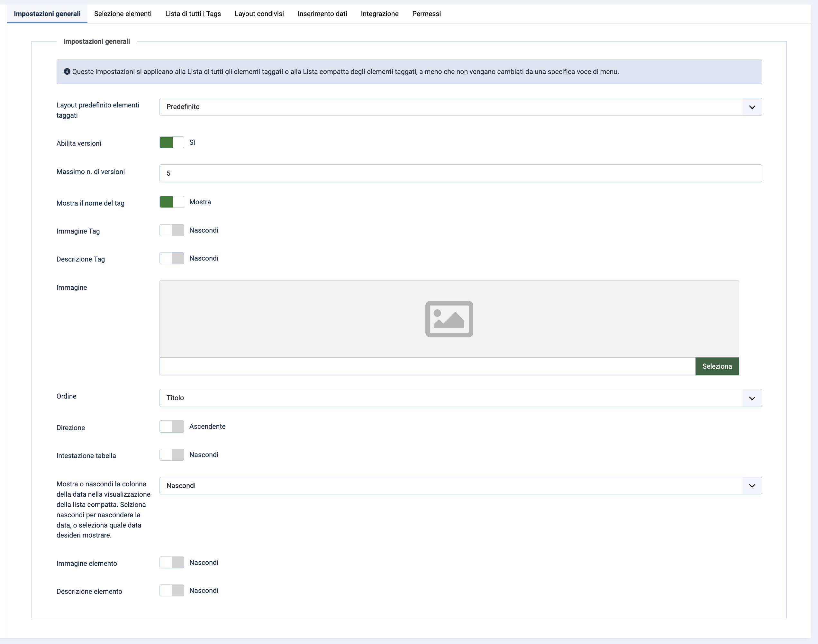Toggle Direzione Ascendente switch
Viewport: 818px width, 644px height.
tap(172, 427)
